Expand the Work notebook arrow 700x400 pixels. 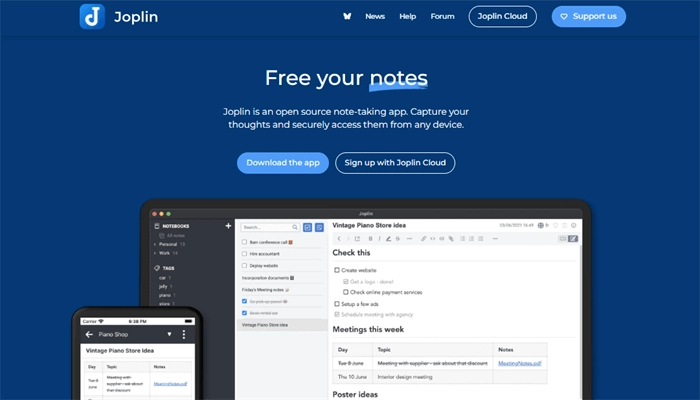[x=155, y=253]
